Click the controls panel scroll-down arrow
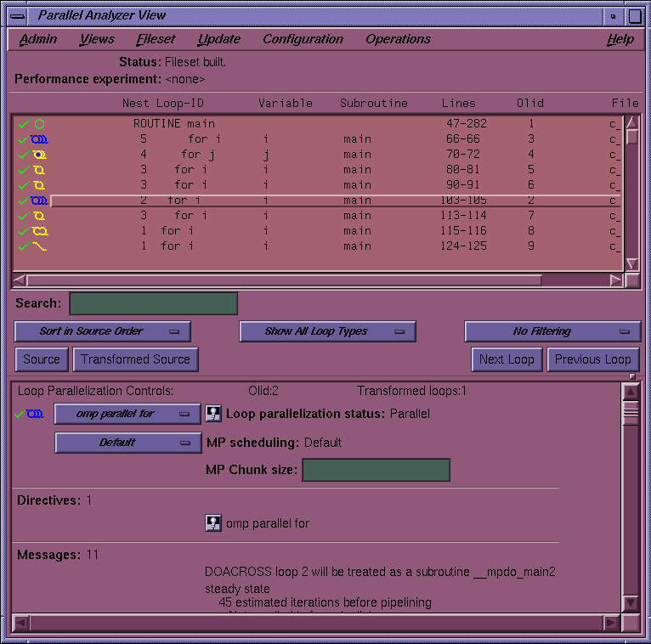 pyautogui.click(x=631, y=602)
